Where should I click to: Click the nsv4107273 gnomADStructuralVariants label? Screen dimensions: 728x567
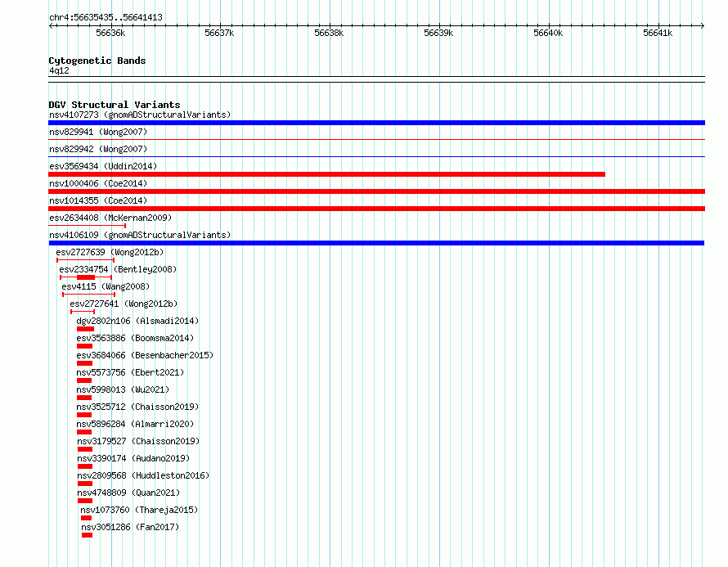click(140, 115)
